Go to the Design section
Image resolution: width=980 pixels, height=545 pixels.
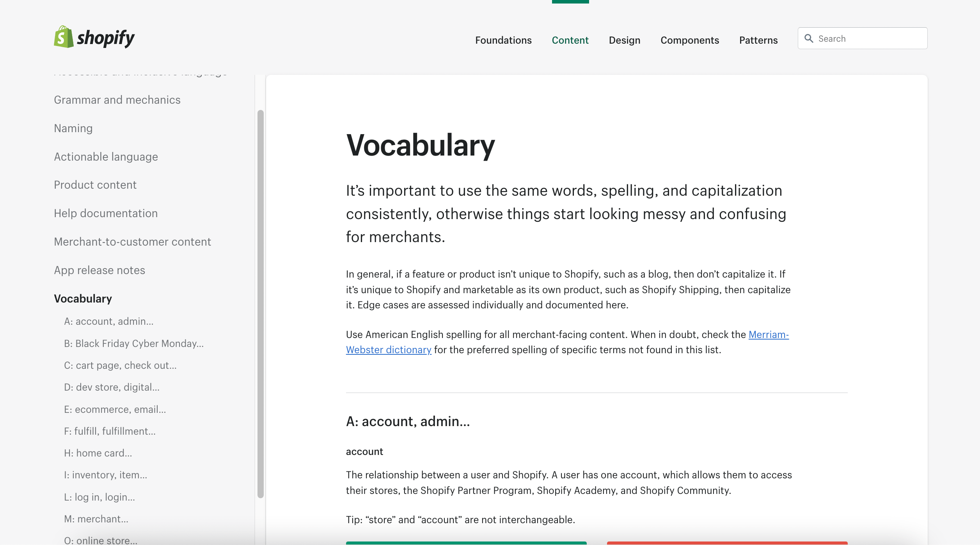pos(624,40)
